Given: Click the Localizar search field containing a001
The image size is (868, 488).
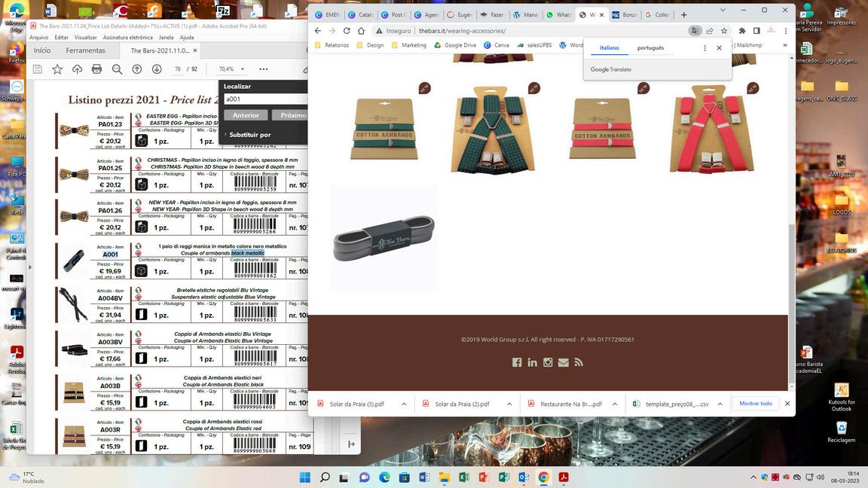Looking at the screenshot, I should (x=266, y=99).
